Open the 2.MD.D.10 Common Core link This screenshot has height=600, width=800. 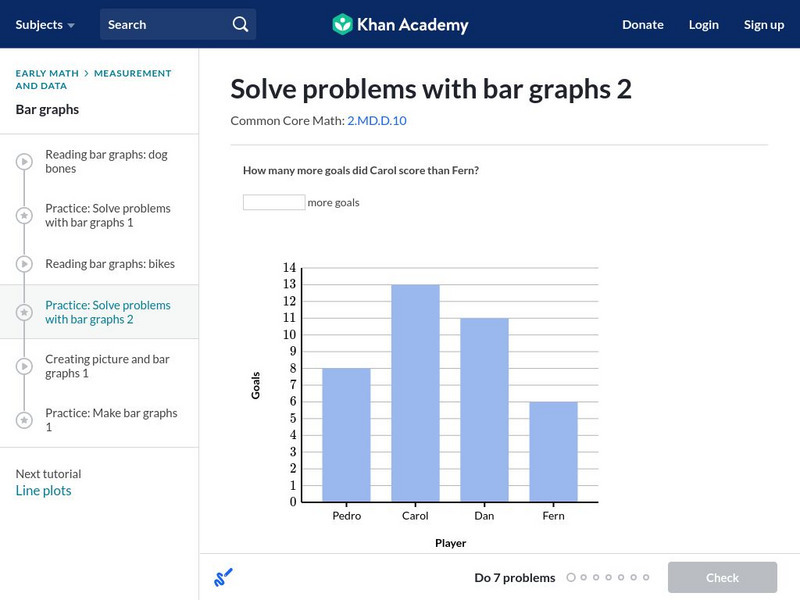[376, 121]
